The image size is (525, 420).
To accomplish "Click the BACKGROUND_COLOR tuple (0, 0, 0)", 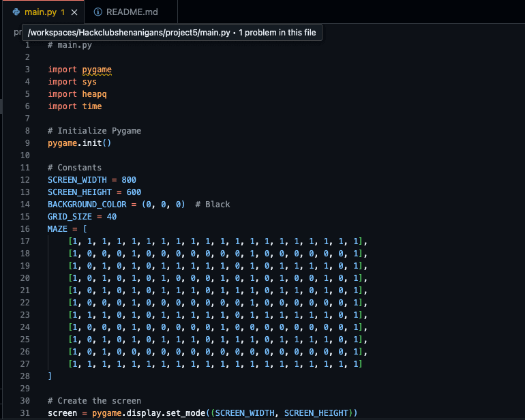I will (x=164, y=205).
